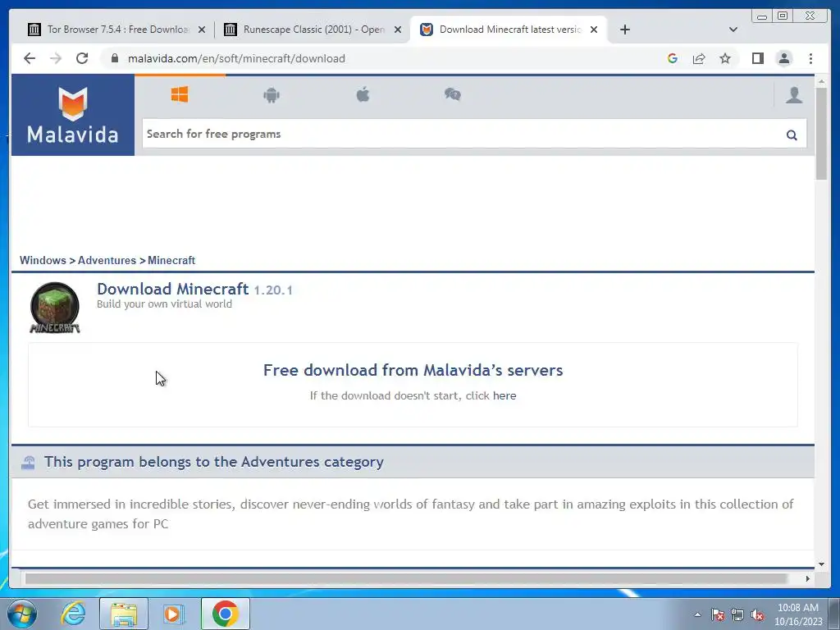Click the scroll down arrow
The height and width of the screenshot is (630, 840).
tap(821, 564)
